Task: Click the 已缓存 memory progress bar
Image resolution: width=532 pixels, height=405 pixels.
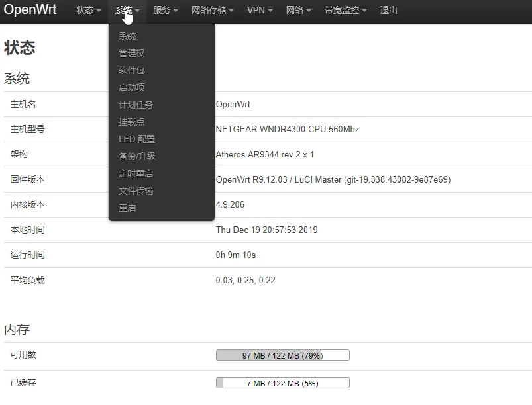Action: tap(283, 383)
